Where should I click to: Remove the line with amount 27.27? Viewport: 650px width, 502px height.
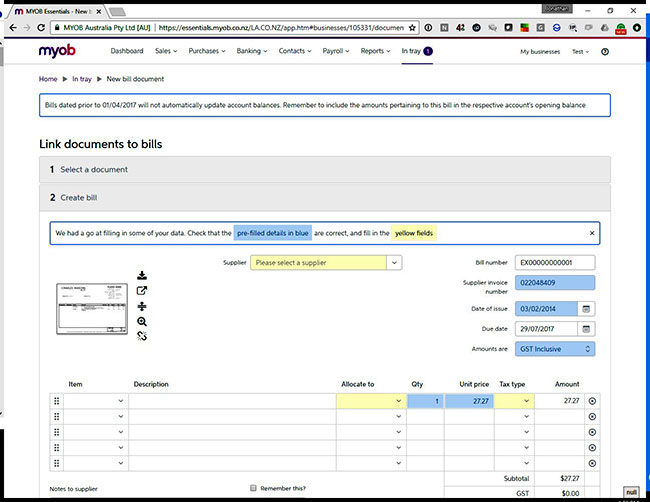[x=592, y=401]
